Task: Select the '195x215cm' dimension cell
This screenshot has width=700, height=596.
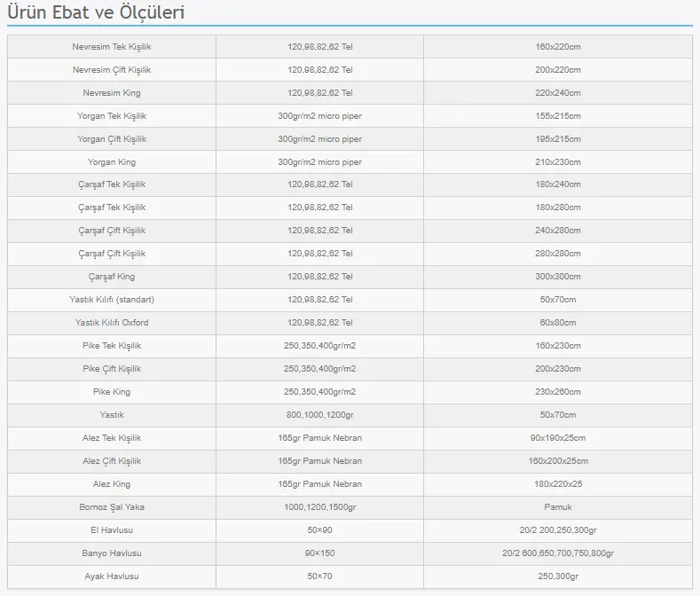Action: click(x=557, y=139)
